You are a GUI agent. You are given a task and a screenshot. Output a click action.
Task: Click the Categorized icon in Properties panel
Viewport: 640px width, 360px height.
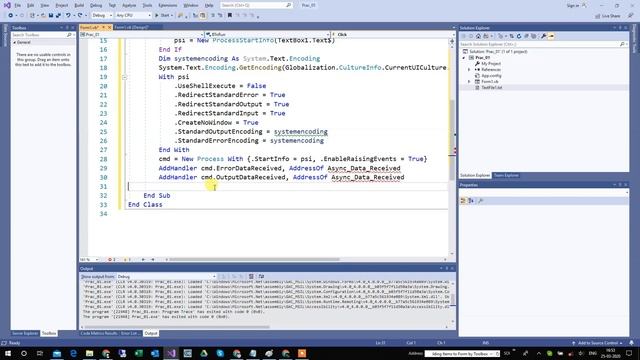tap(463, 200)
